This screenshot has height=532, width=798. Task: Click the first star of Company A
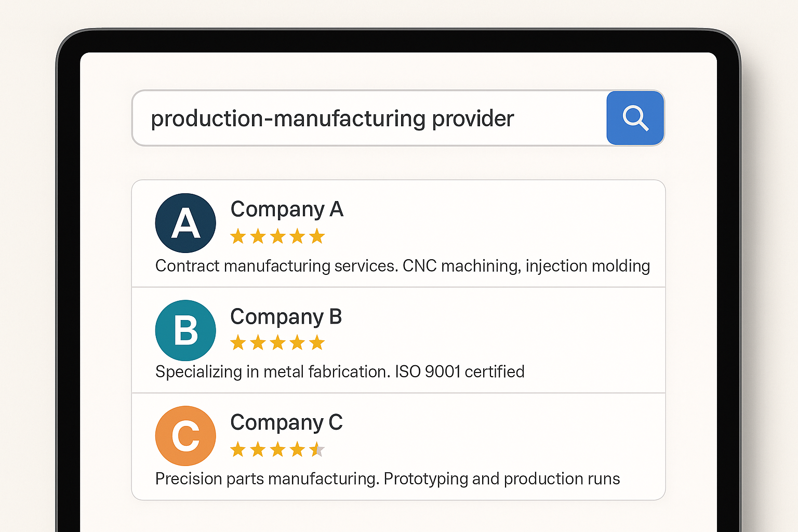[x=238, y=237]
